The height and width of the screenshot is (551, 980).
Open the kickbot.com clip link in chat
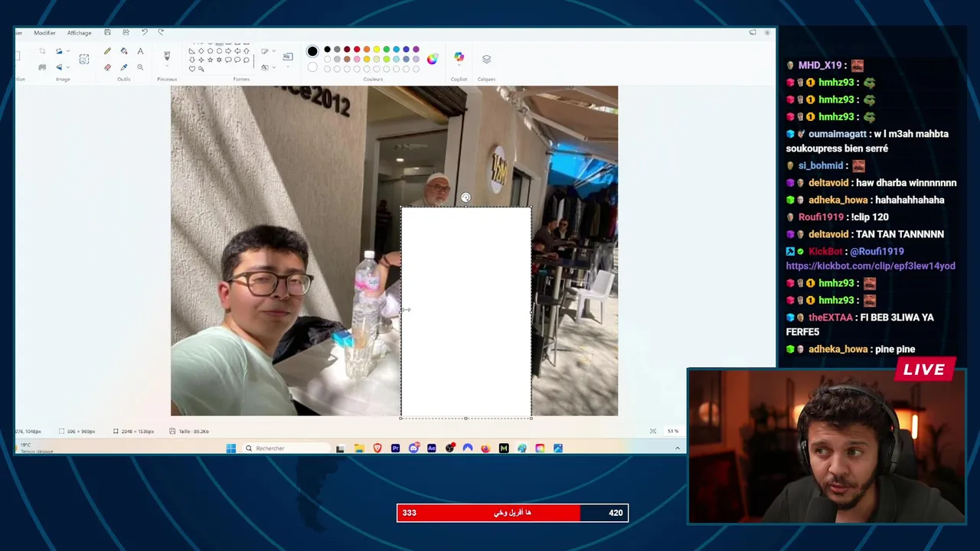[871, 266]
